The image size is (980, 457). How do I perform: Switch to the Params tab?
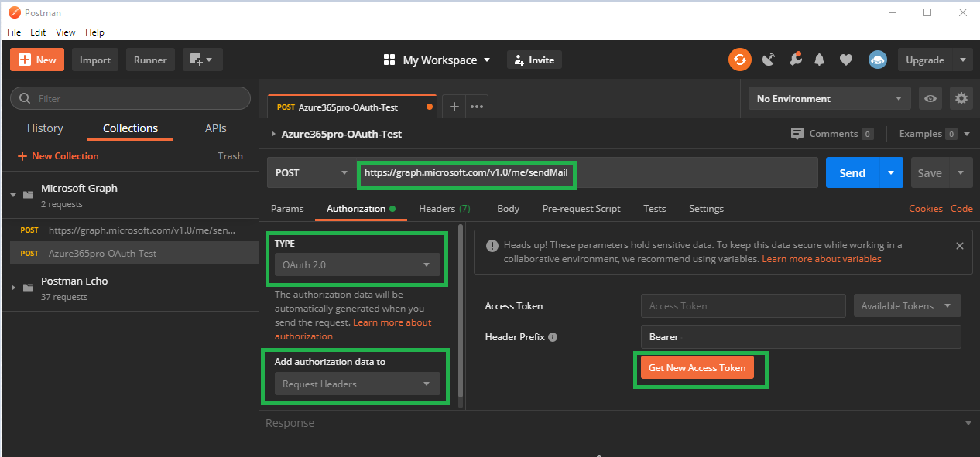(x=287, y=208)
